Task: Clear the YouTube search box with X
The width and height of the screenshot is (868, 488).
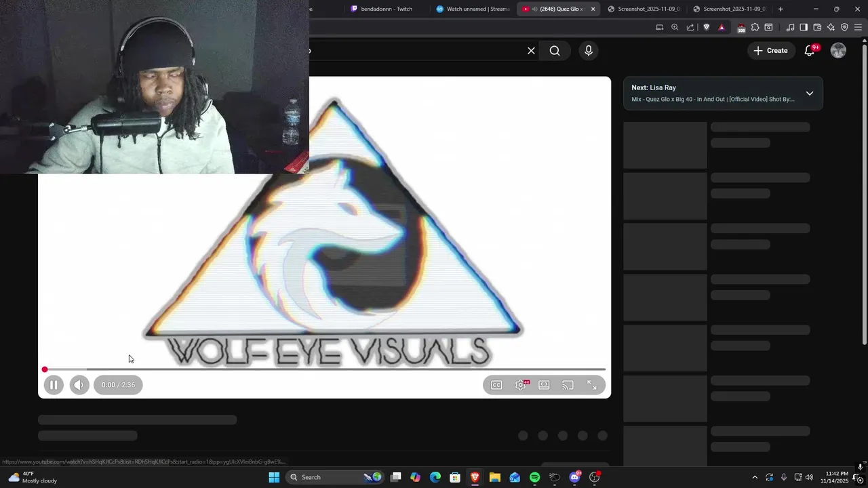Action: point(531,51)
